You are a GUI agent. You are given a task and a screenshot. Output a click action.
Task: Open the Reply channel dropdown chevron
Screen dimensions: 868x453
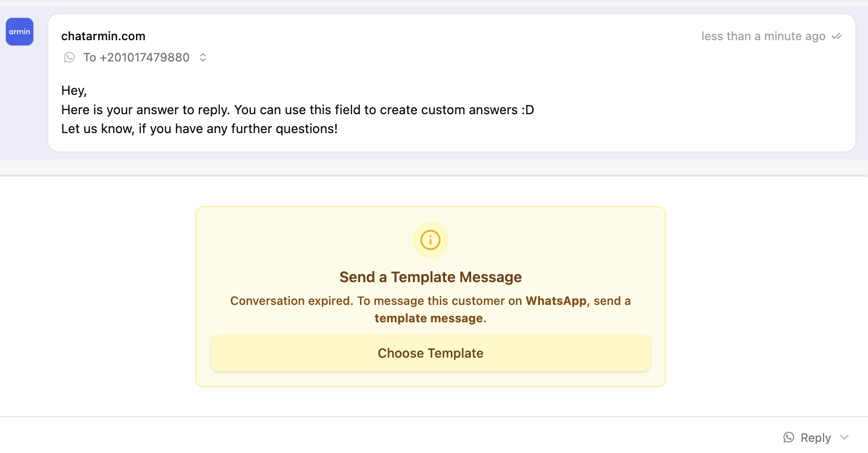[x=845, y=438]
